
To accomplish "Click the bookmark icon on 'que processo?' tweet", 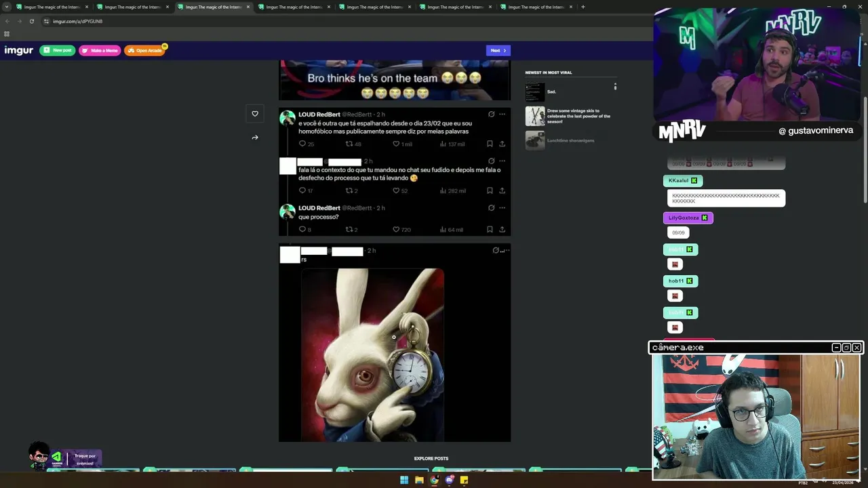I will 490,230.
